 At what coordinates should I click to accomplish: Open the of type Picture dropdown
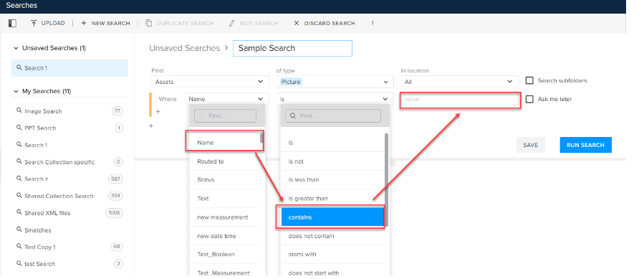[335, 82]
